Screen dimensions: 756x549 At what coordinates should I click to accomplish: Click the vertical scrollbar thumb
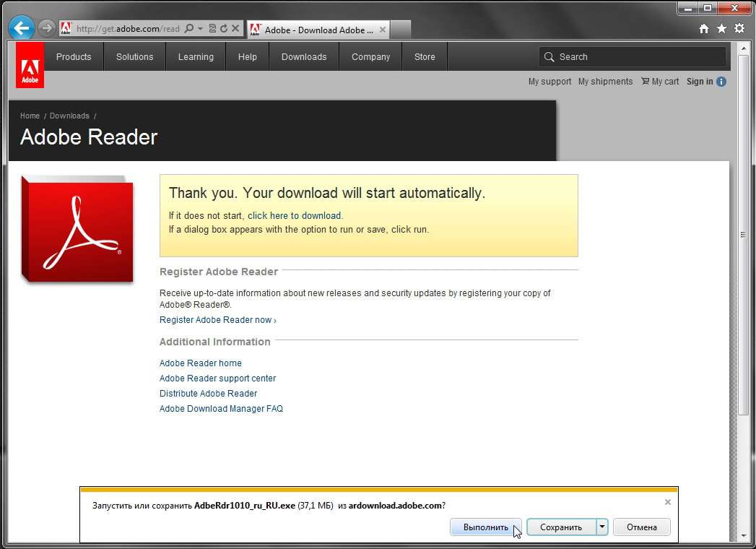(x=743, y=235)
